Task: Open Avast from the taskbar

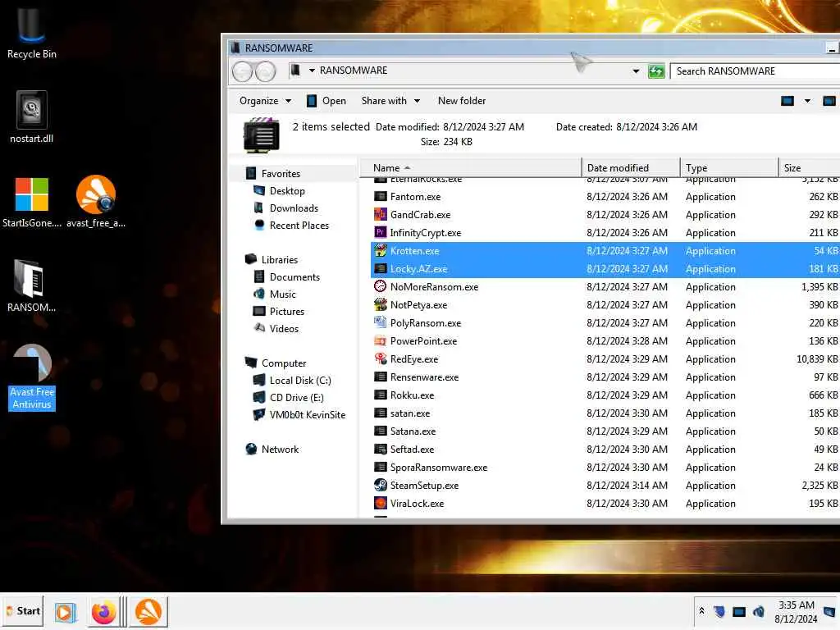Action: (148, 612)
